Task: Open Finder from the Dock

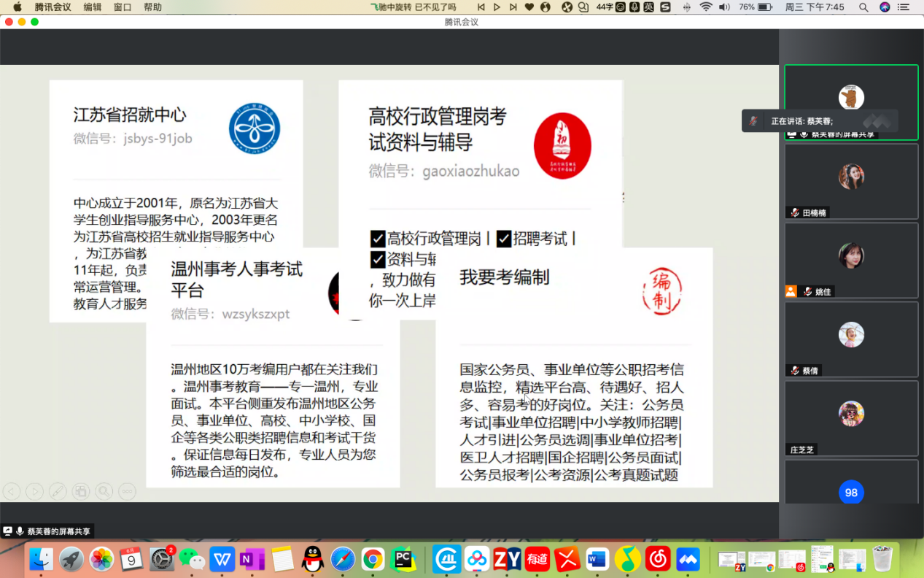Action: [x=42, y=559]
